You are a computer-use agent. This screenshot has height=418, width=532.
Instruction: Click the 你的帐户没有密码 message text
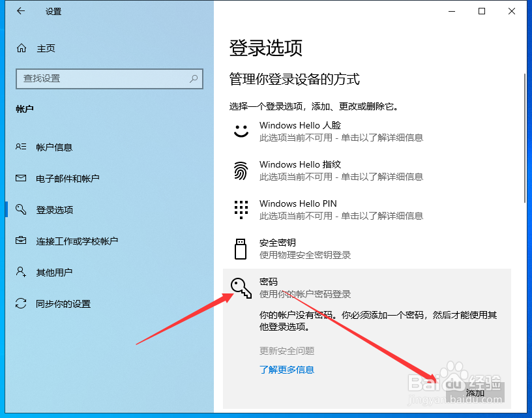[x=378, y=321]
